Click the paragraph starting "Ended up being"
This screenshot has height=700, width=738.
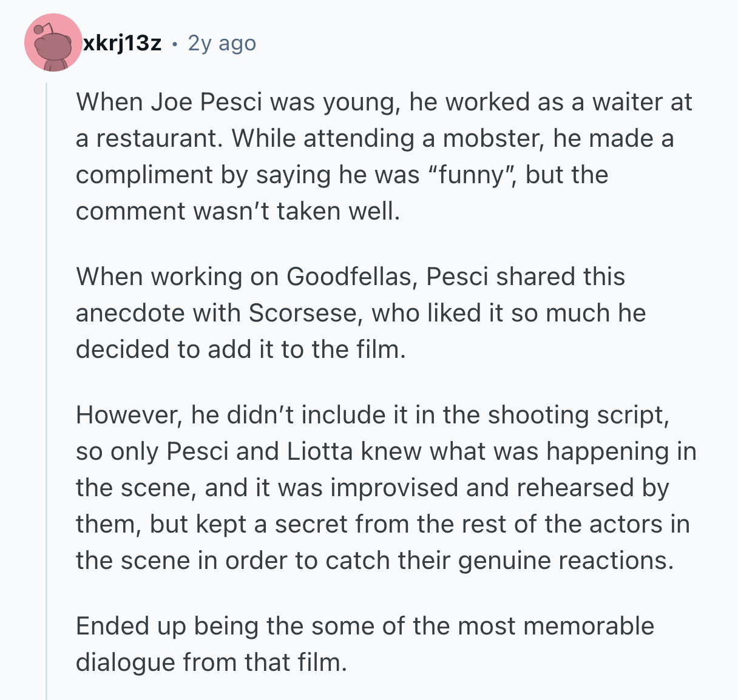(364, 644)
